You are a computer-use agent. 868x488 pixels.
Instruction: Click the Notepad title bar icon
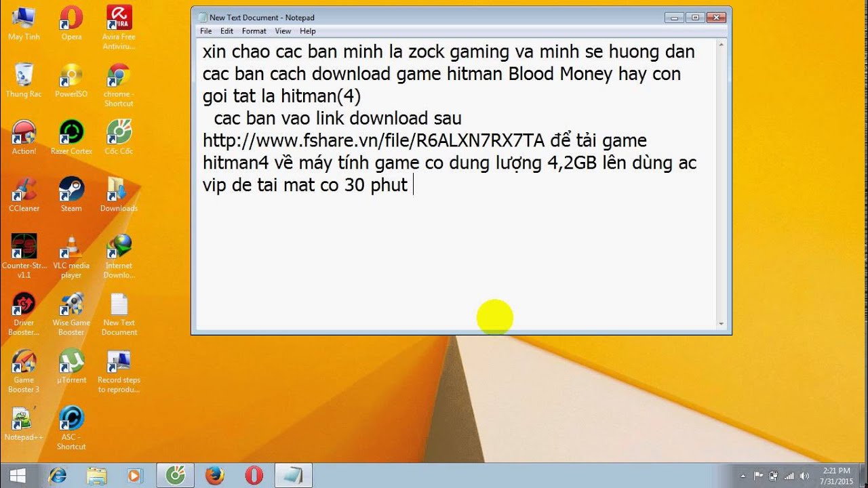[201, 18]
